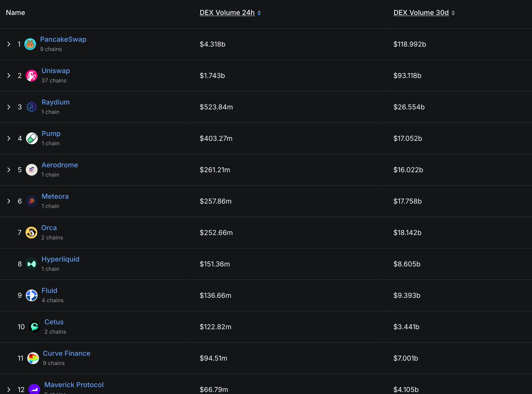Screen dimensions: 532x394
Task: Click the $122.82m 24h volume cell
Action: (x=215, y=327)
